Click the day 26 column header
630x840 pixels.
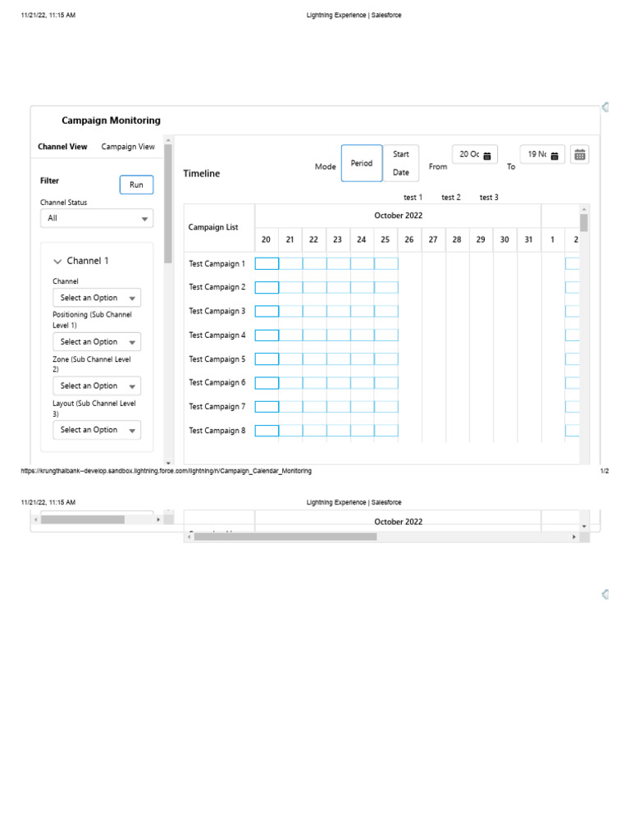click(x=409, y=240)
